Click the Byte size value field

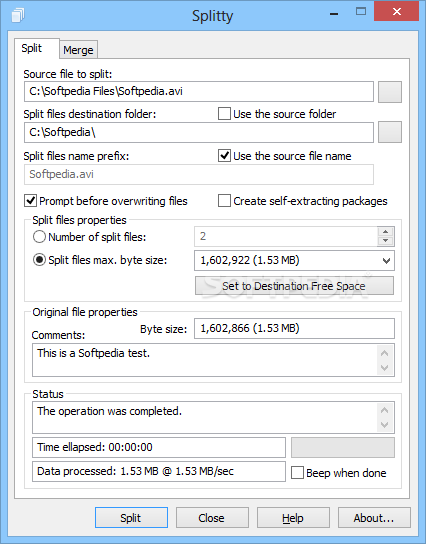[x=294, y=328]
